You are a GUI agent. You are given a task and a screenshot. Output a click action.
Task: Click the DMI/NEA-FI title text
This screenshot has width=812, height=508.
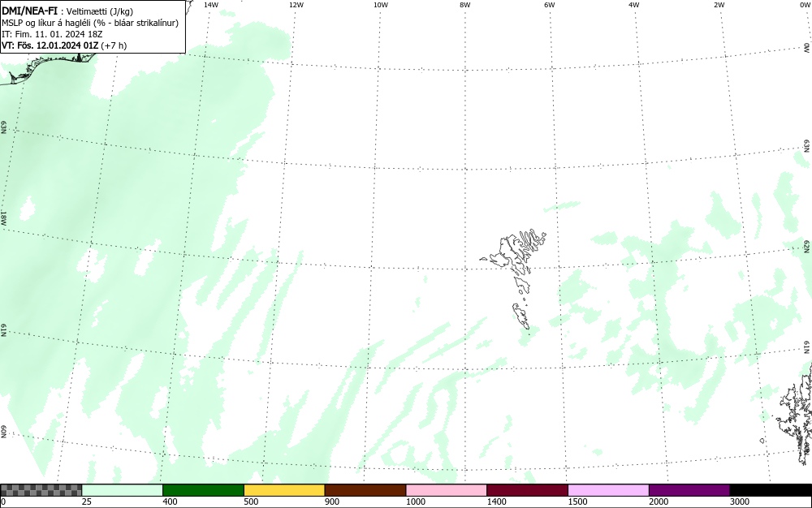click(29, 11)
